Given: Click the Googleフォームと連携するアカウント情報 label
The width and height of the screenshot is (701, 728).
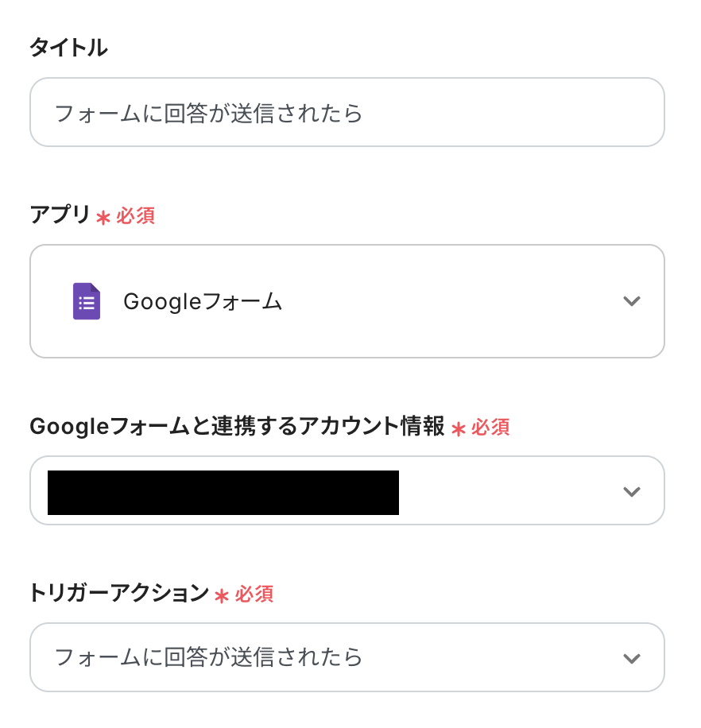Looking at the screenshot, I should tap(237, 427).
